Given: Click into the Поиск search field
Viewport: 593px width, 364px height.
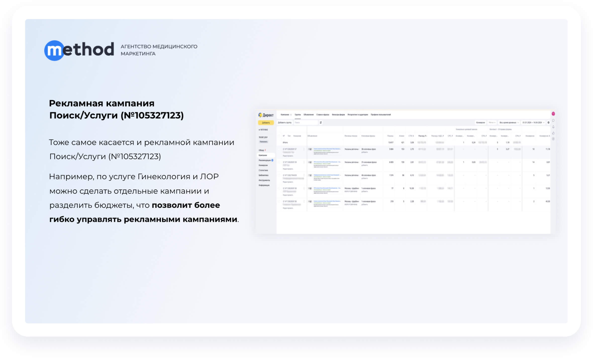Looking at the screenshot, I should (306, 123).
